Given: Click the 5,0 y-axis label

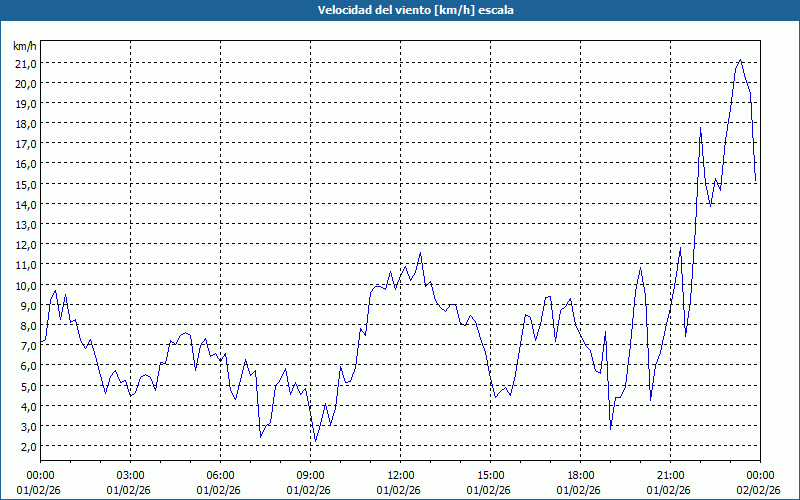Looking at the screenshot, I should point(27,386).
